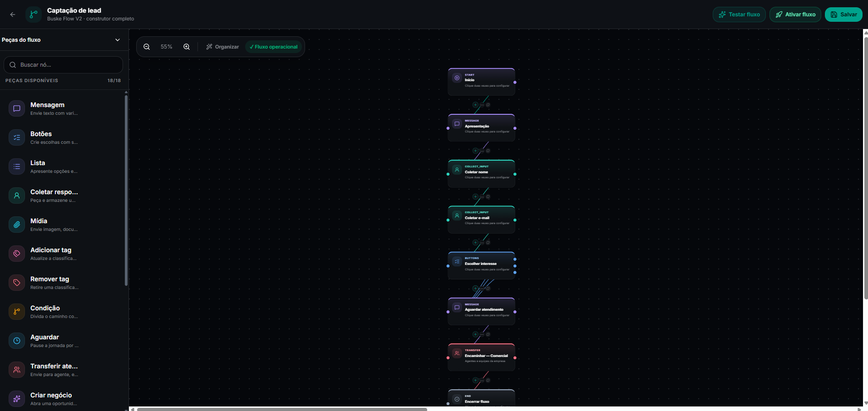Collapse the Peças do fluxo panel
This screenshot has width=868, height=411.
point(118,40)
